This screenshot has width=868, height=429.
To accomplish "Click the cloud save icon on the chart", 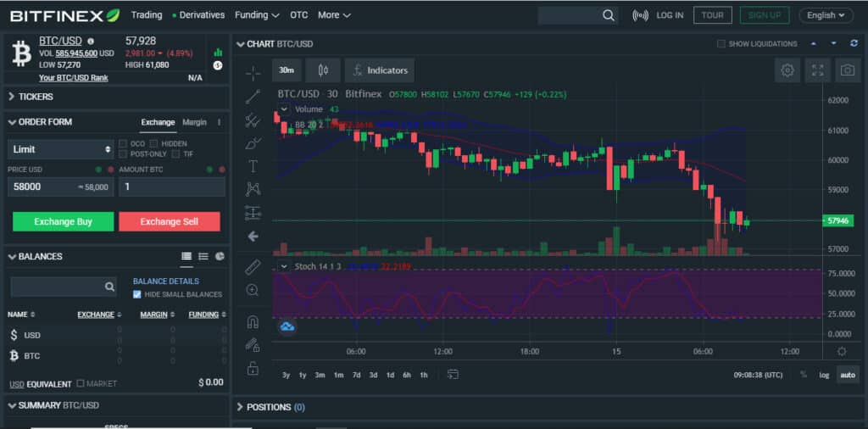I will pyautogui.click(x=287, y=326).
